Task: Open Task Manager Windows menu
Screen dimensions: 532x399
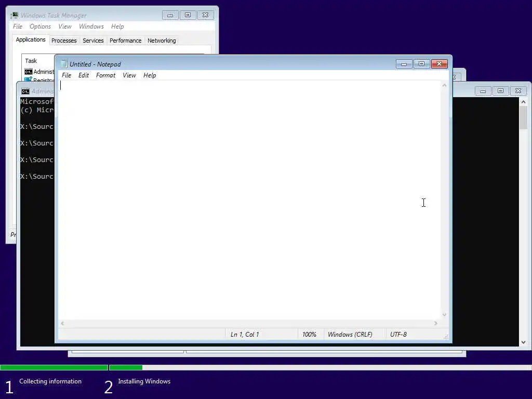Action: [91, 26]
